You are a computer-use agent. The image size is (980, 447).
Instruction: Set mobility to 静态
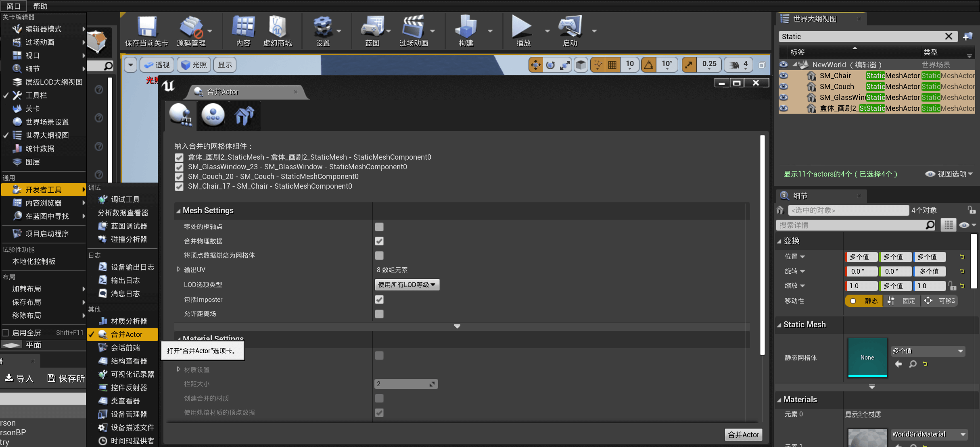point(864,301)
